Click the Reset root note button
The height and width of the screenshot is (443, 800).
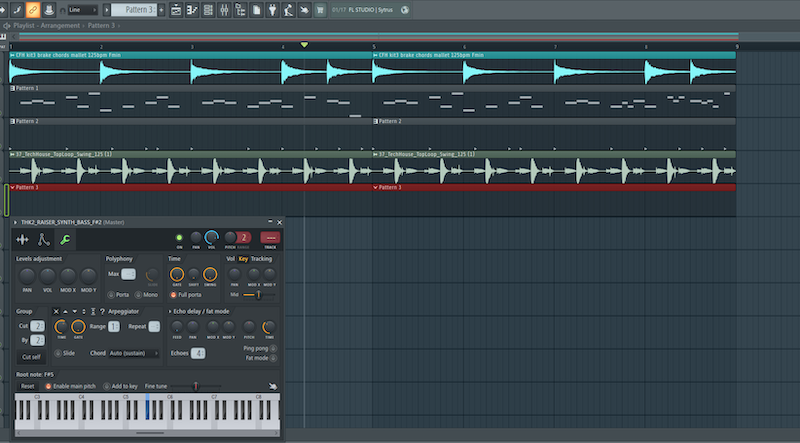click(x=28, y=386)
